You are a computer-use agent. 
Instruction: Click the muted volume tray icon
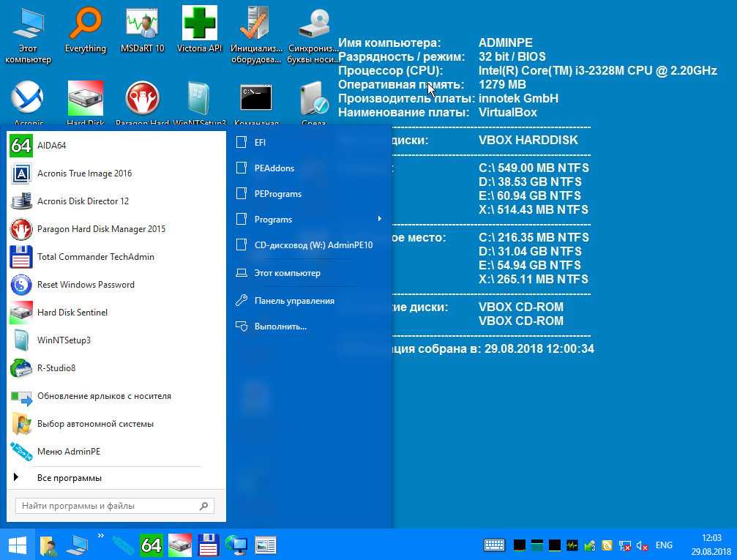pyautogui.click(x=642, y=545)
